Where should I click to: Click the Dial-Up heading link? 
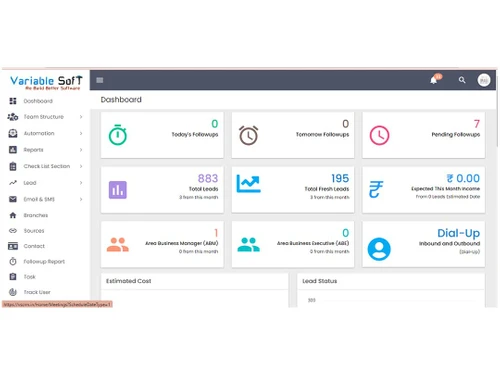point(458,233)
